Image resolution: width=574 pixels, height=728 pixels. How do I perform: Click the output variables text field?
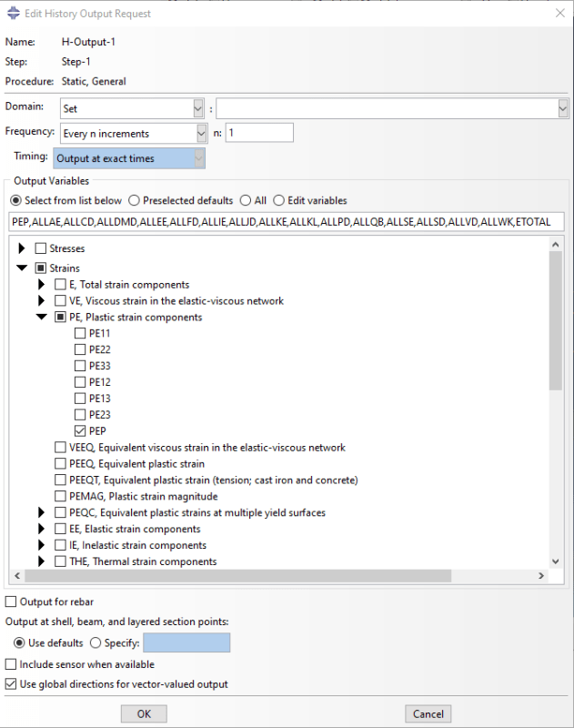point(287,222)
